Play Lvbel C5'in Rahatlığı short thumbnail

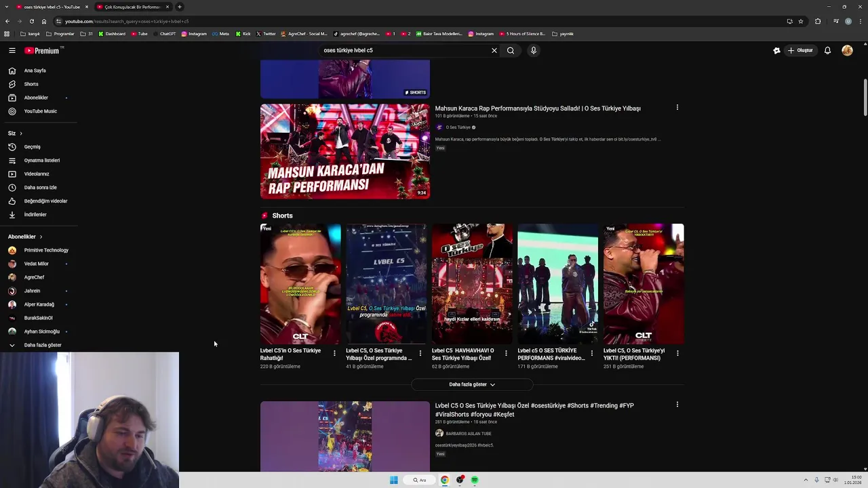(300, 284)
